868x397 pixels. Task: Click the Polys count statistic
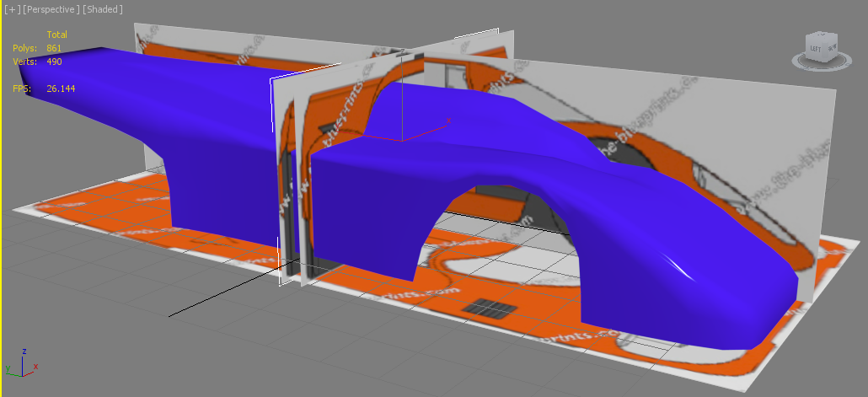[54, 48]
